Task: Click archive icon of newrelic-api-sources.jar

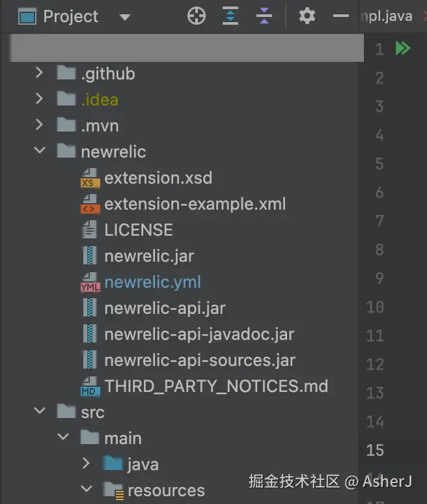Action: (90, 359)
